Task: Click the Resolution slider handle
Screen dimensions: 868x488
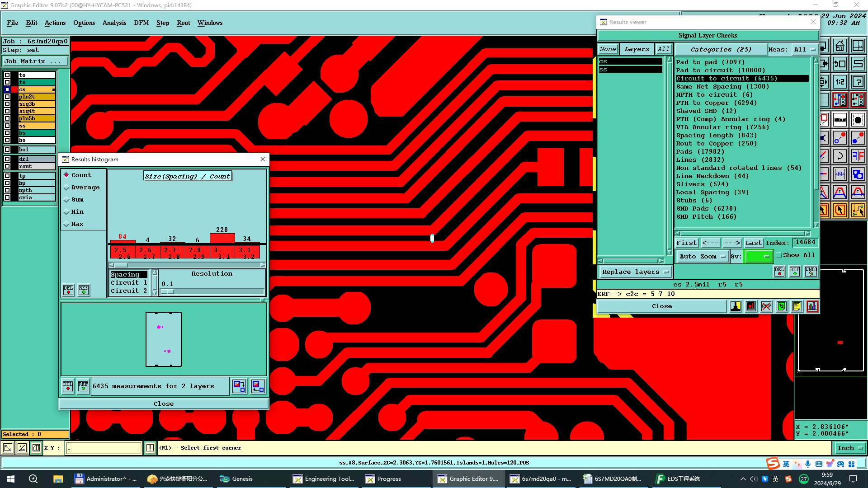Action: [167, 292]
